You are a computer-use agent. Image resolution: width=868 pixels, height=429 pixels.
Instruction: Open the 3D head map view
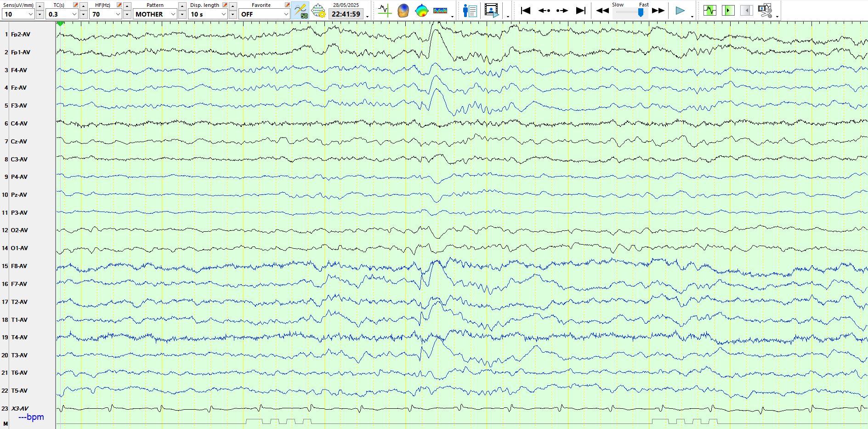(x=403, y=11)
